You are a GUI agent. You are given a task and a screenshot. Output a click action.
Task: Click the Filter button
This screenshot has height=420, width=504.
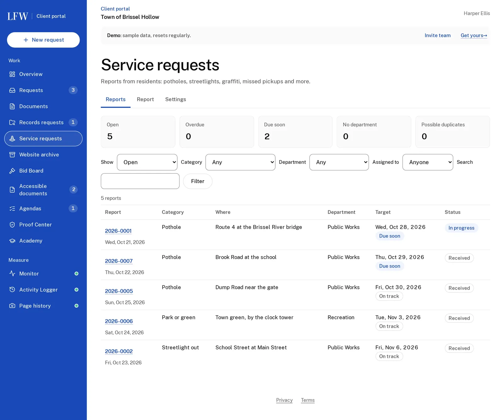198,181
